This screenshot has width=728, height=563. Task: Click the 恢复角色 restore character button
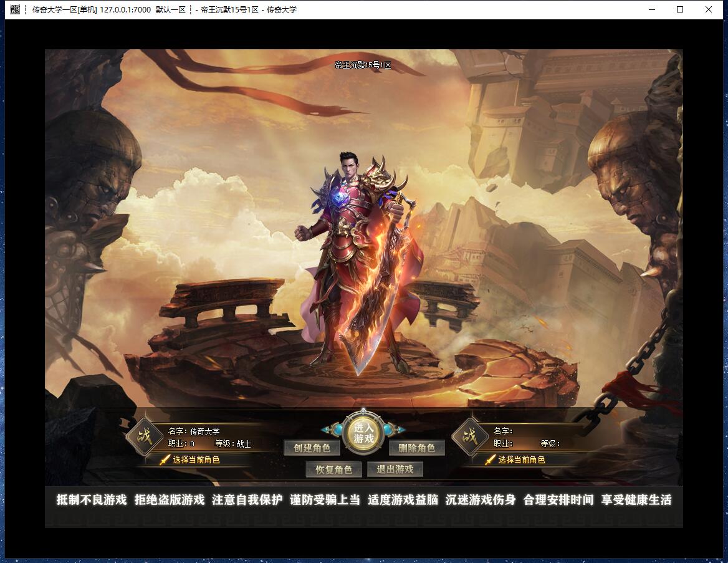pos(334,469)
